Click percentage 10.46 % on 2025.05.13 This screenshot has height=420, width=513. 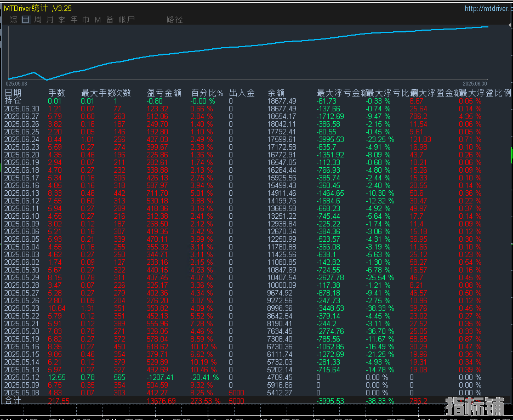click(x=203, y=370)
